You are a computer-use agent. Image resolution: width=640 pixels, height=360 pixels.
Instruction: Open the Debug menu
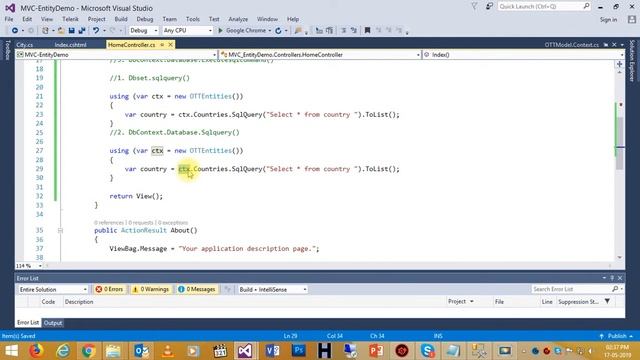click(x=144, y=19)
